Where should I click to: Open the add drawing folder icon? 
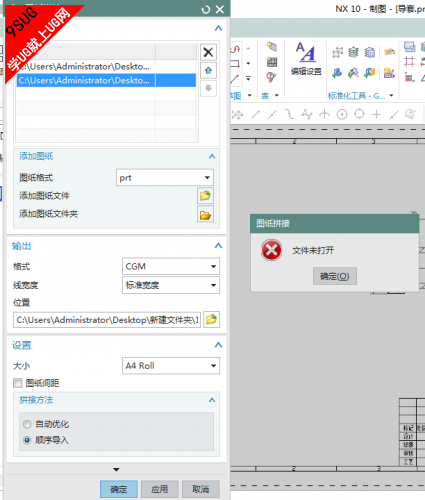tap(205, 214)
